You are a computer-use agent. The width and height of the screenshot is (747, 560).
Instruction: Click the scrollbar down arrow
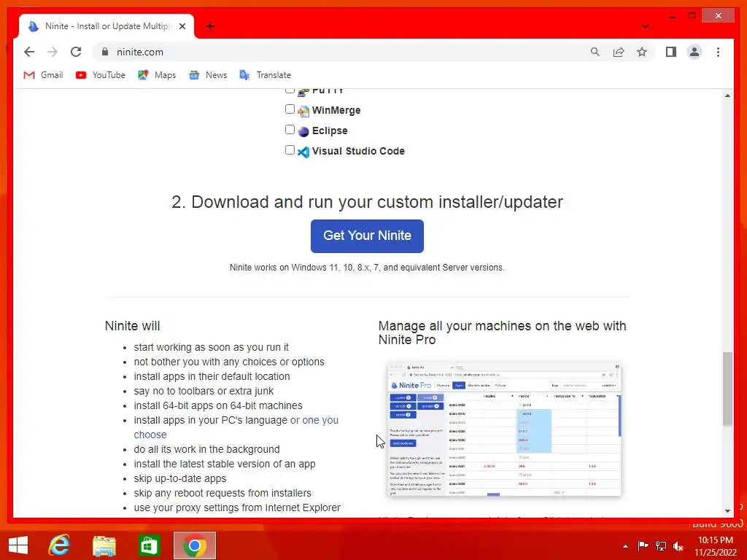coord(727,510)
